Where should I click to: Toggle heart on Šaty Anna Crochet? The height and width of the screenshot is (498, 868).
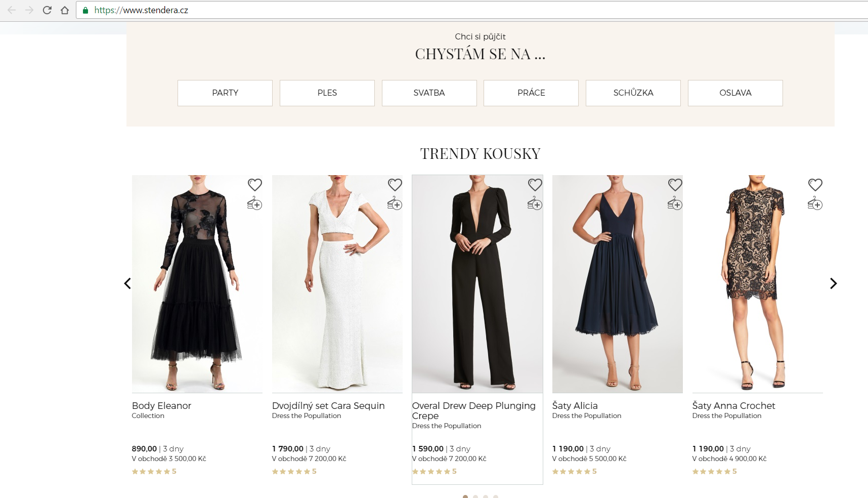815,185
